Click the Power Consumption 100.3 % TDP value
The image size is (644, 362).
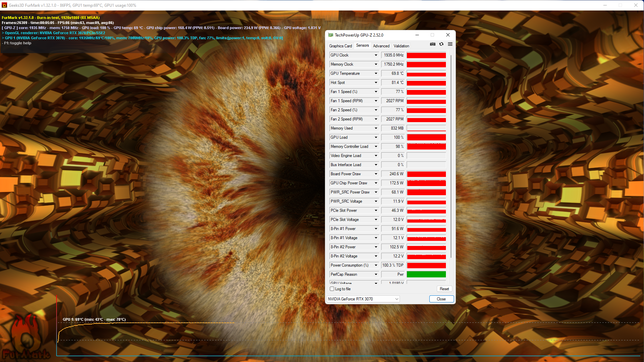(393, 265)
